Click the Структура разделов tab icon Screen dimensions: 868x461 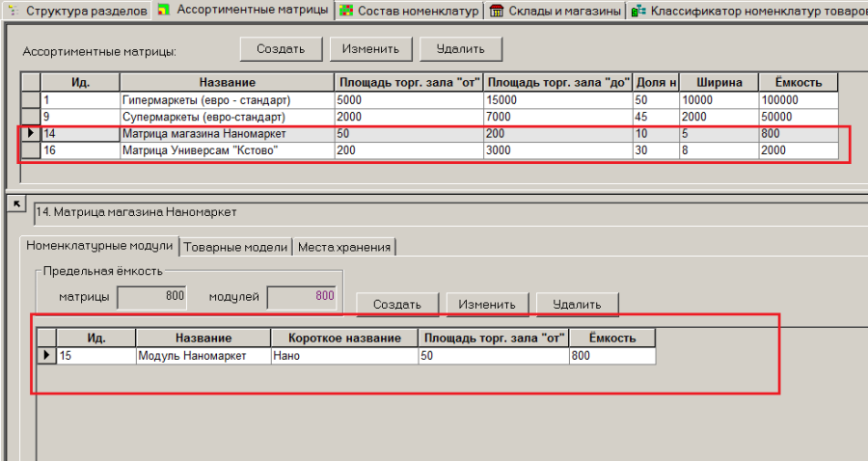14,11
